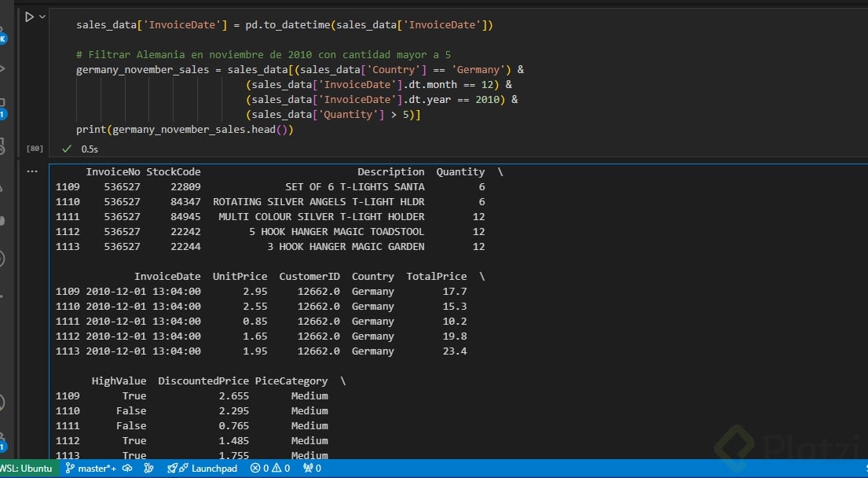Viewport: 868px width, 478px height.
Task: Click the rocket icon in the status bar
Action: pos(172,469)
